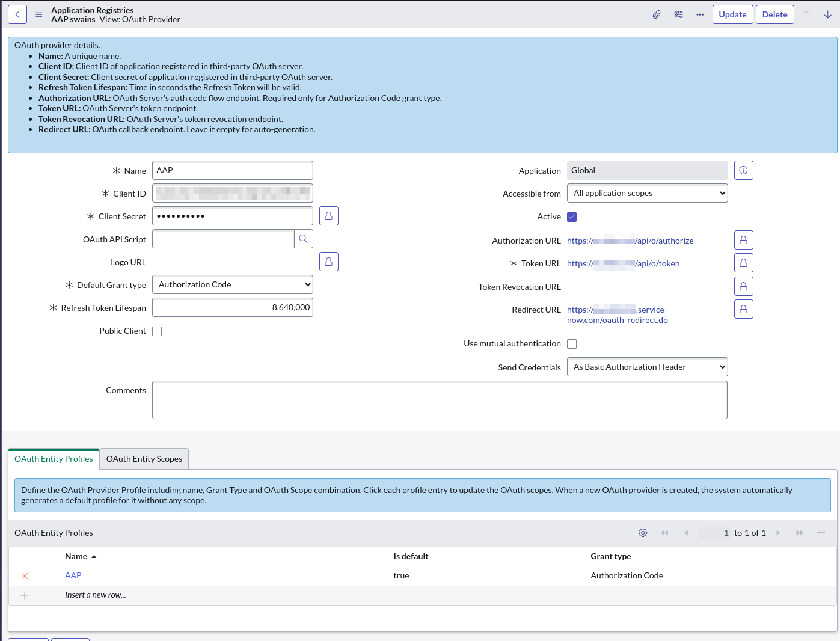The height and width of the screenshot is (641, 840).
Task: Click the plus icon to add row
Action: click(25, 595)
